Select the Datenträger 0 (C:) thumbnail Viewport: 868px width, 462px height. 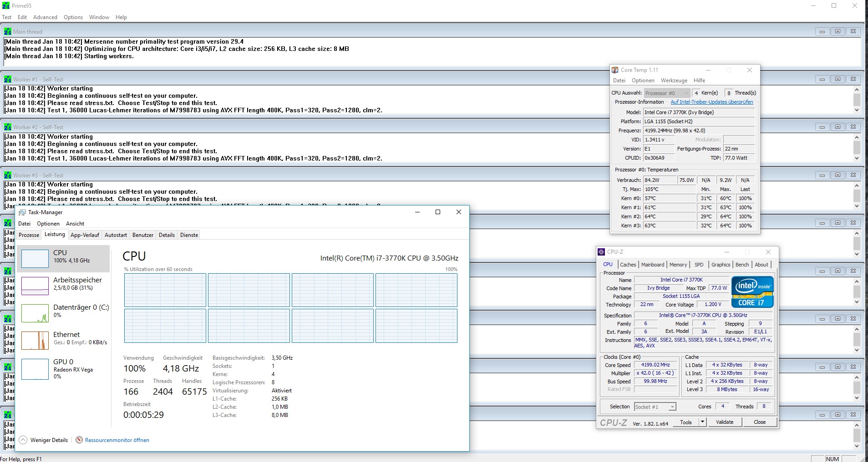click(35, 313)
